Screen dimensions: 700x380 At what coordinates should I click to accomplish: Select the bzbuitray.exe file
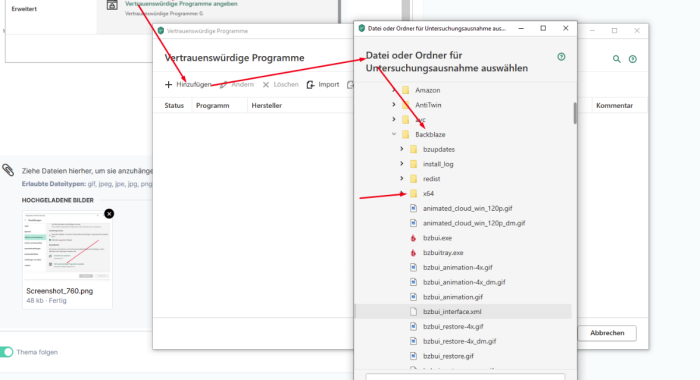(x=443, y=253)
